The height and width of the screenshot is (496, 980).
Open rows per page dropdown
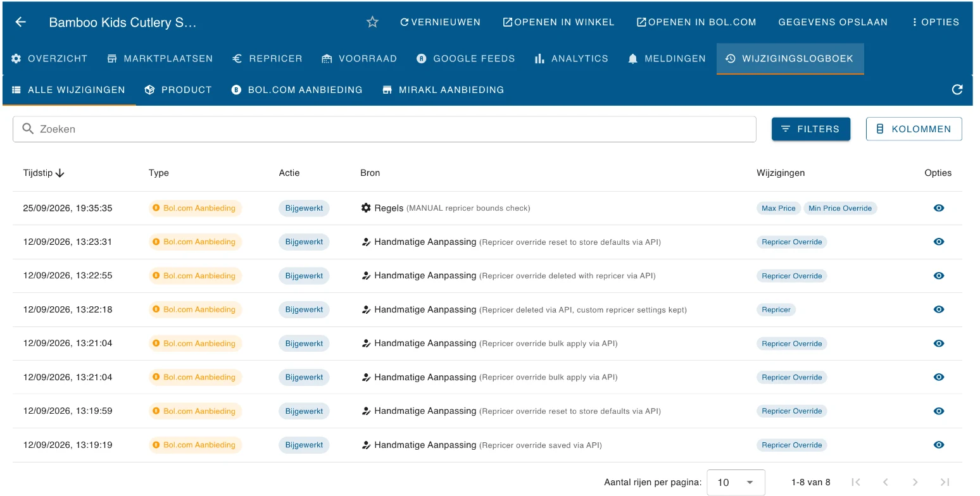[736, 482]
